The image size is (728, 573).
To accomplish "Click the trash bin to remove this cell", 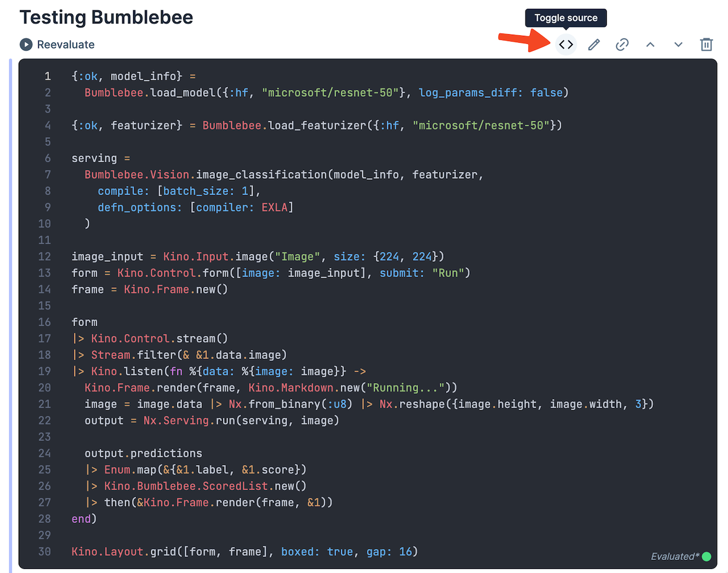I will tap(706, 44).
